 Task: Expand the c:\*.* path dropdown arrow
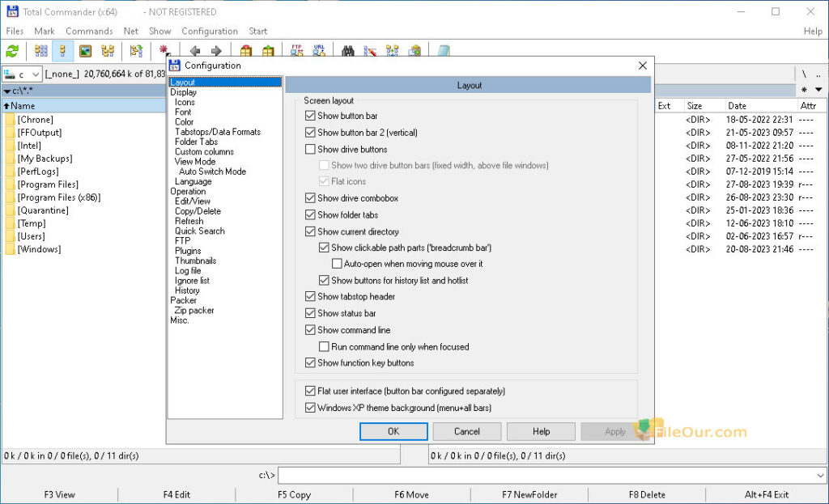pos(7,91)
